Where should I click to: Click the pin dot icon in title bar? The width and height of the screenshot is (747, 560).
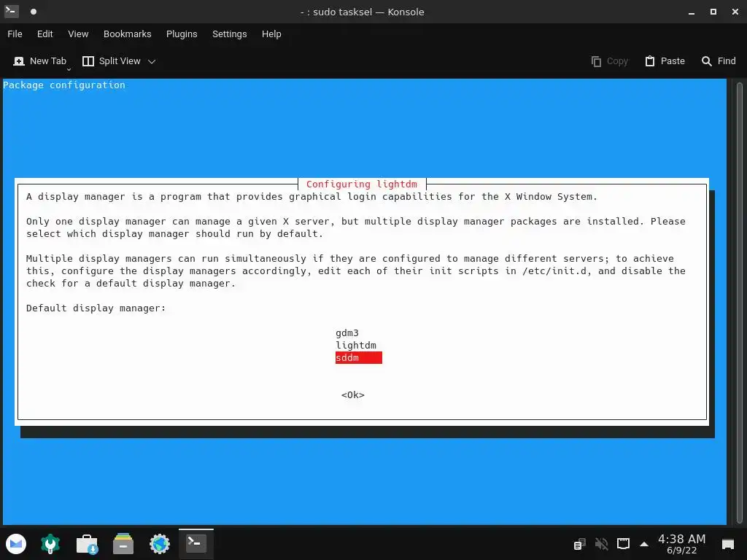[x=34, y=12]
